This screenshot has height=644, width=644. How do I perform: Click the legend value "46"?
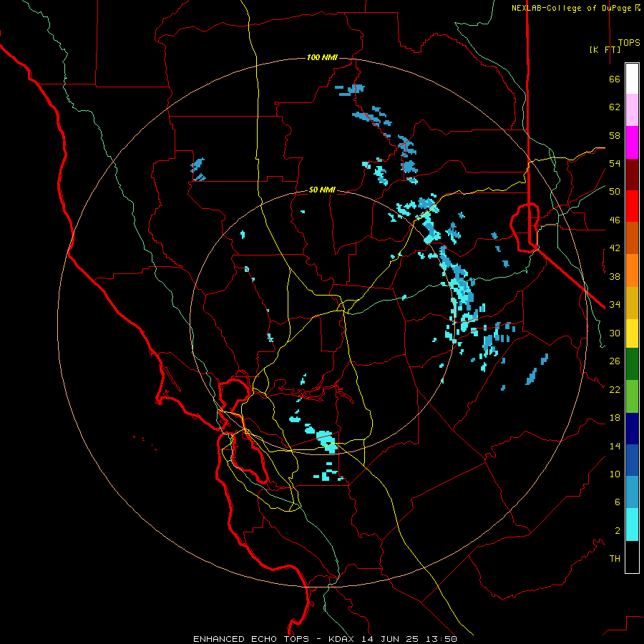click(x=615, y=220)
